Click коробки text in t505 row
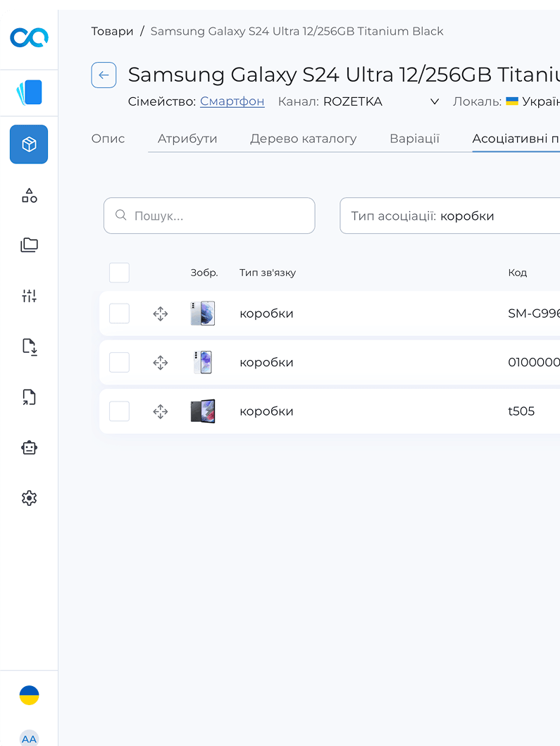This screenshot has height=746, width=560. [x=266, y=411]
